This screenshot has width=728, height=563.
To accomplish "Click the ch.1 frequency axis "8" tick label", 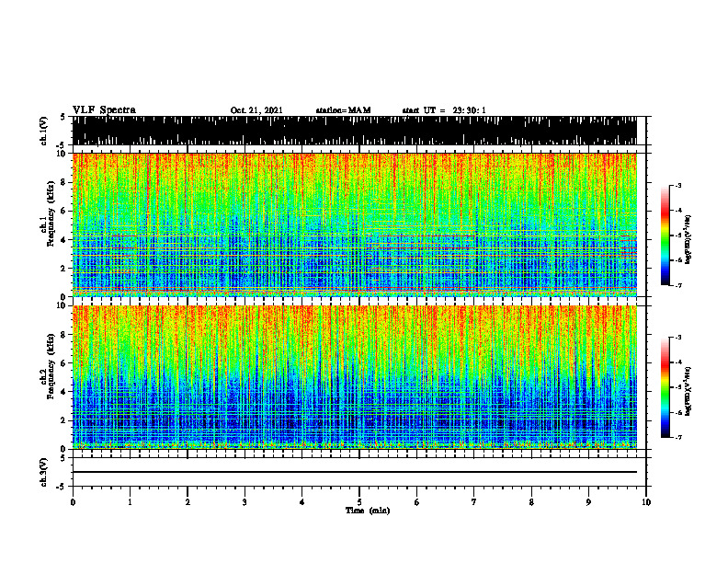I will point(64,182).
